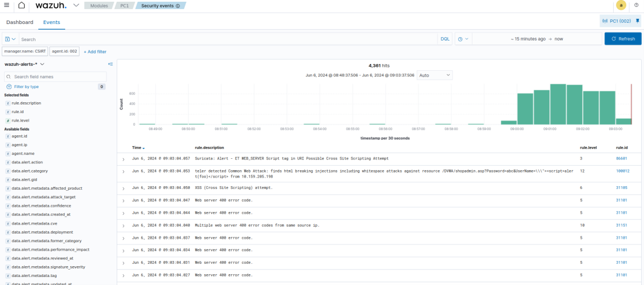
Task: Open the user avatar menu
Action: tap(621, 6)
